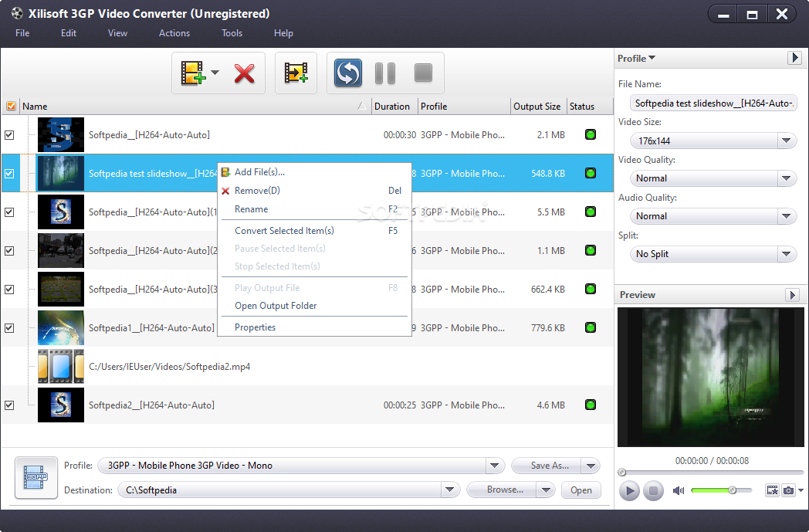Choose Add File(s)... from context menu
Image resolution: width=809 pixels, height=532 pixels.
pyautogui.click(x=314, y=172)
